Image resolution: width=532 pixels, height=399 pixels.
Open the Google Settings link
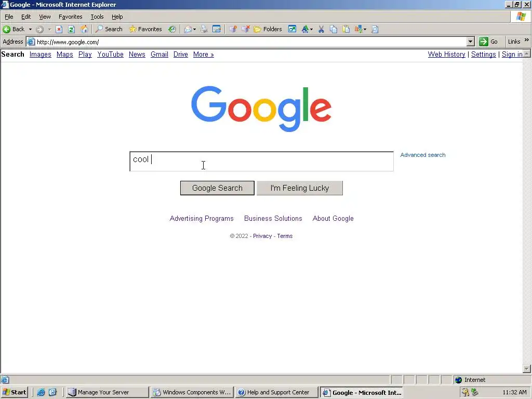(484, 54)
